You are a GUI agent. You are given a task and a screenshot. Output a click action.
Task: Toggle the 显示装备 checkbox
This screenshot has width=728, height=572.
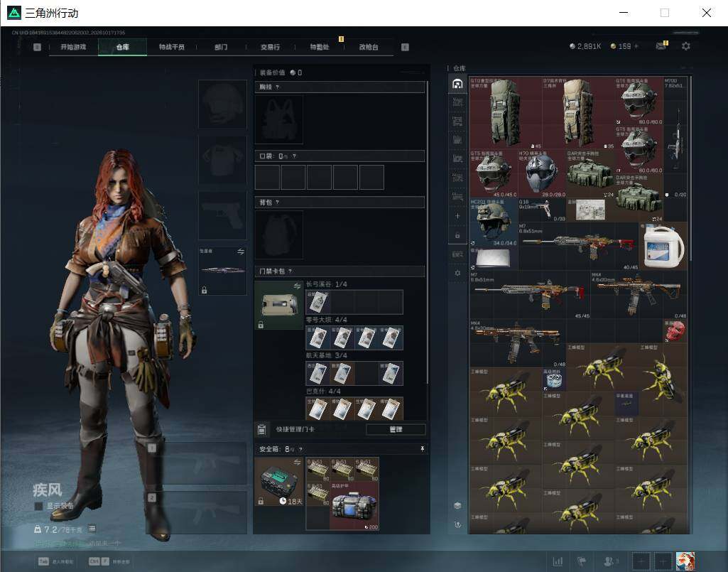(39, 506)
